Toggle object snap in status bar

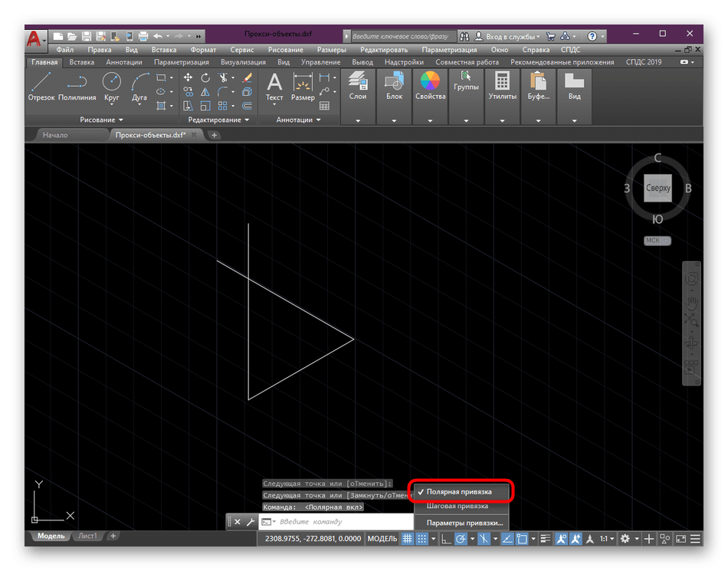522,539
